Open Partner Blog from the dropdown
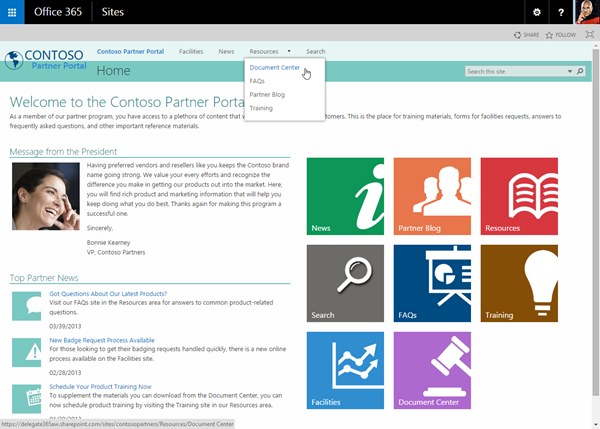Screen dimensions: 600x429 (x=267, y=94)
